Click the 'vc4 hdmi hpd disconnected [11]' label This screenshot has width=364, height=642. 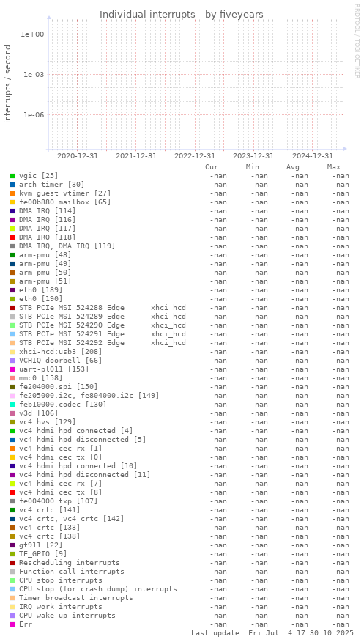click(85, 476)
